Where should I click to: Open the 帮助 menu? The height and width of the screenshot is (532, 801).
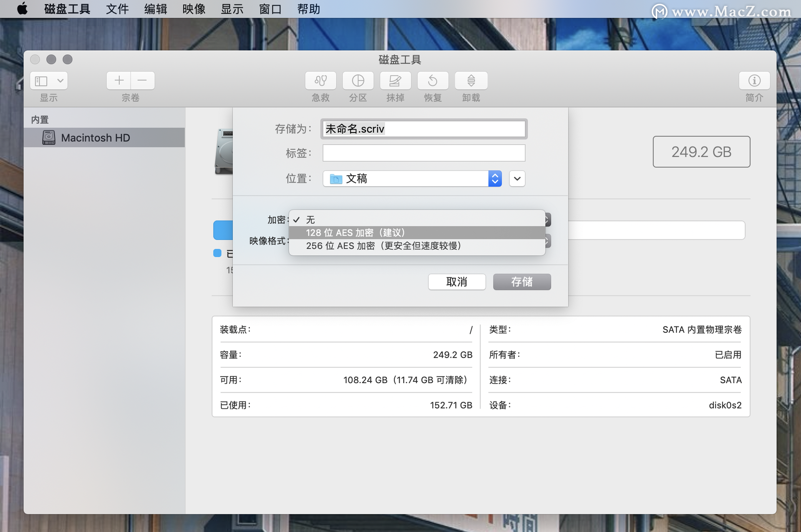click(309, 9)
